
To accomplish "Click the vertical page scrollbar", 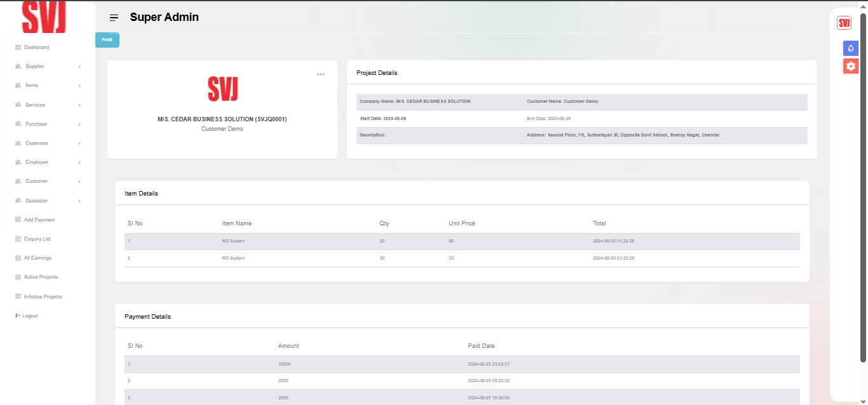I will (863, 190).
